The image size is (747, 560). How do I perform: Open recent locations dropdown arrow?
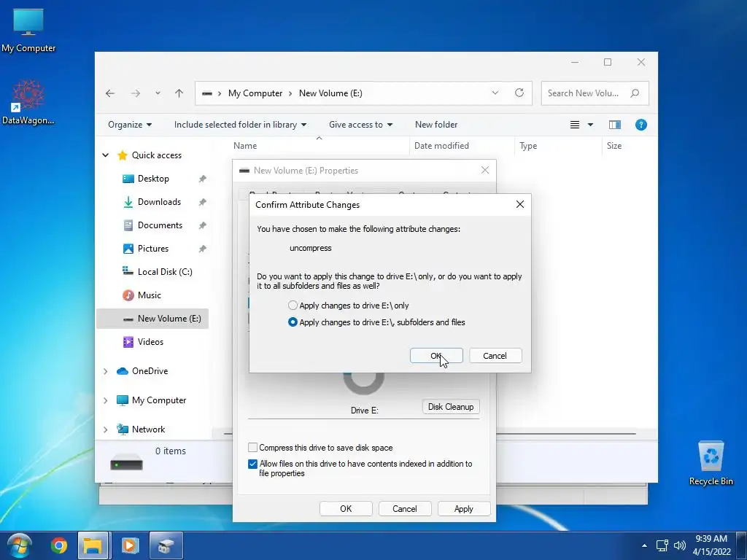[x=158, y=93]
